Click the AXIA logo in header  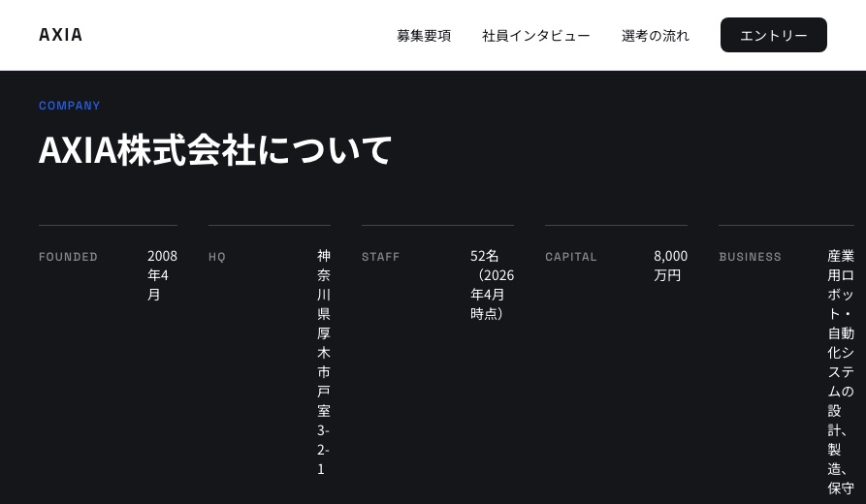click(x=61, y=35)
